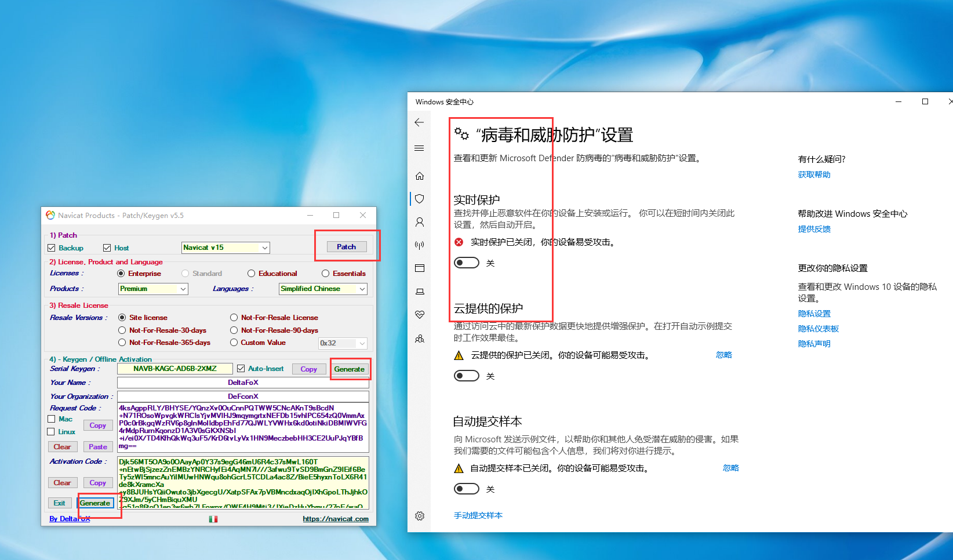
Task: Open the 隐私声明 link
Action: point(814,344)
